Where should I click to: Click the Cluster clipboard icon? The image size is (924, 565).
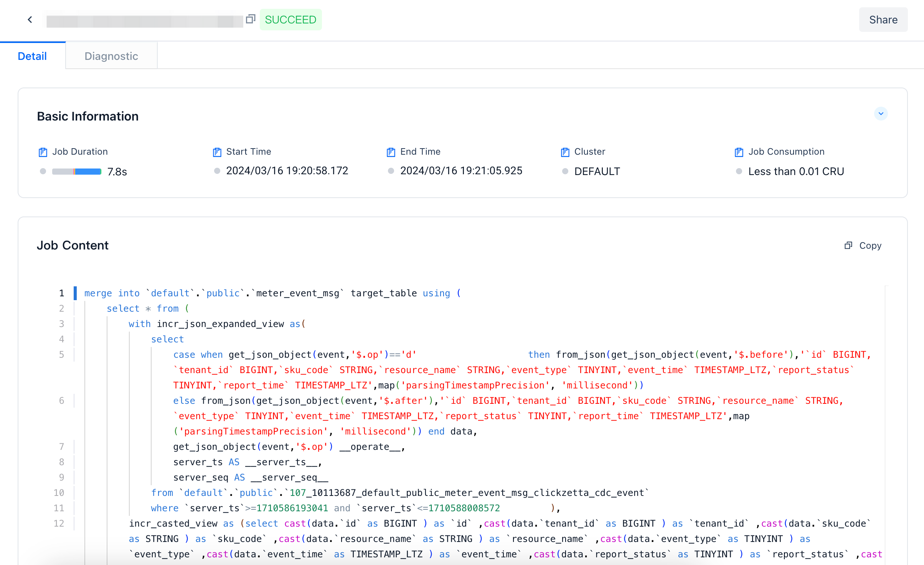(565, 152)
